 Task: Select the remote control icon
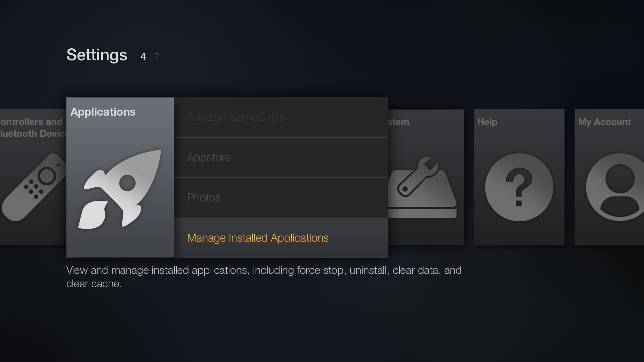34,187
